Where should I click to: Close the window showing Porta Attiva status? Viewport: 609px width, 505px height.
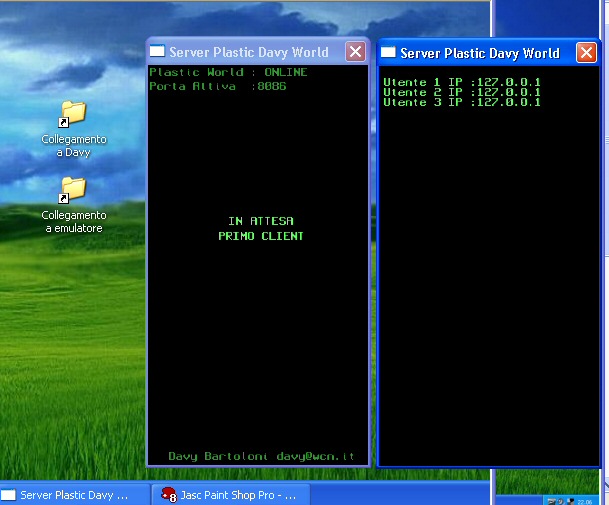tap(356, 52)
